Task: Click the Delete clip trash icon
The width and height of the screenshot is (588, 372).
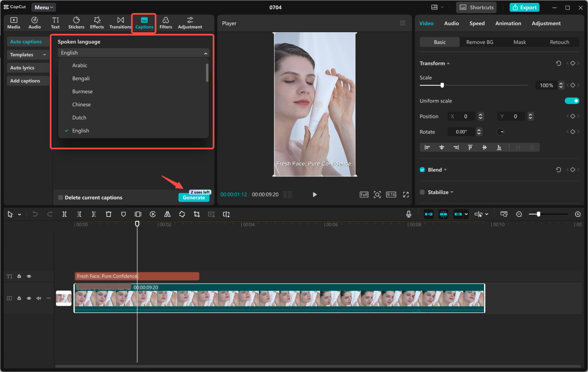Action: pyautogui.click(x=109, y=214)
